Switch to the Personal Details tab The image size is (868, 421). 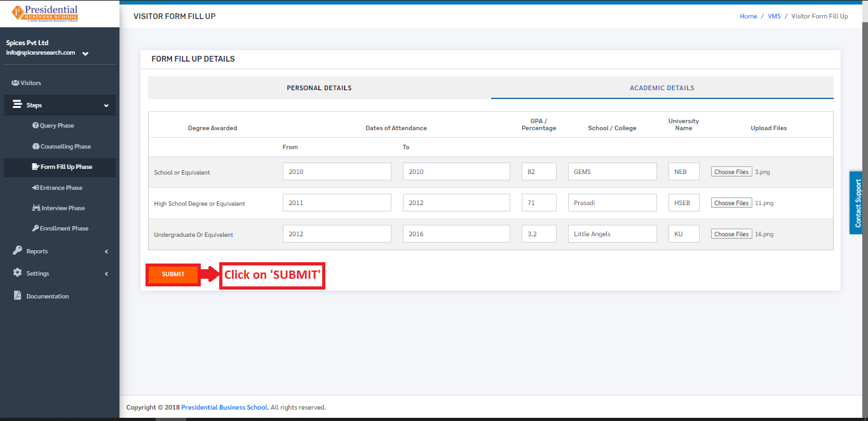point(319,88)
